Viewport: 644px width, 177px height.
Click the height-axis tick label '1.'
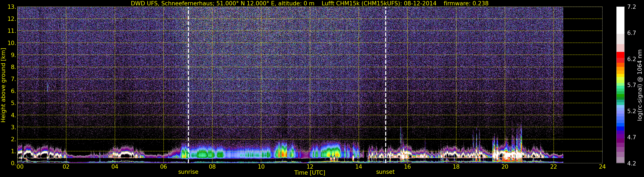tap(13, 151)
